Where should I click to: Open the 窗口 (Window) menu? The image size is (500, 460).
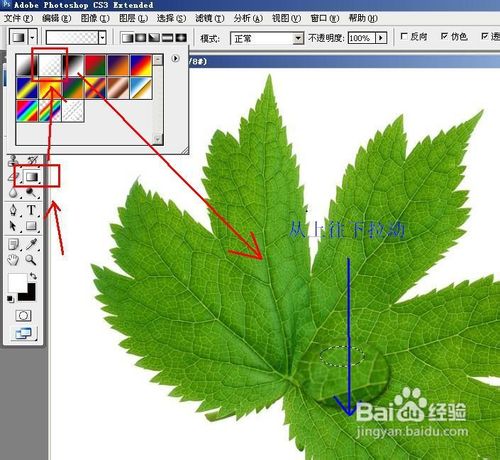tap(325, 18)
